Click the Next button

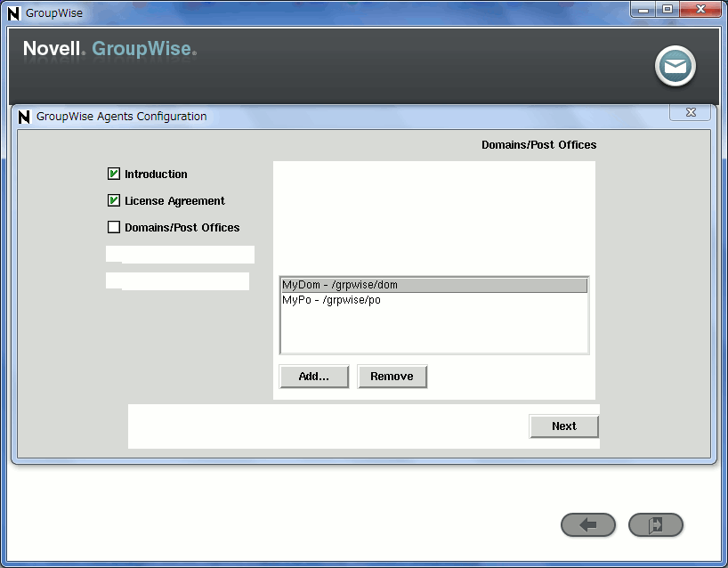pos(564,426)
